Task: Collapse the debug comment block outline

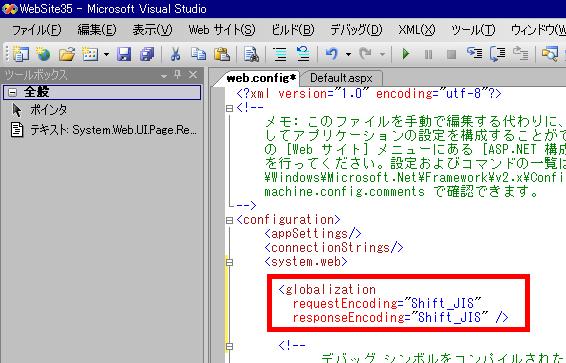Action: coord(229,346)
